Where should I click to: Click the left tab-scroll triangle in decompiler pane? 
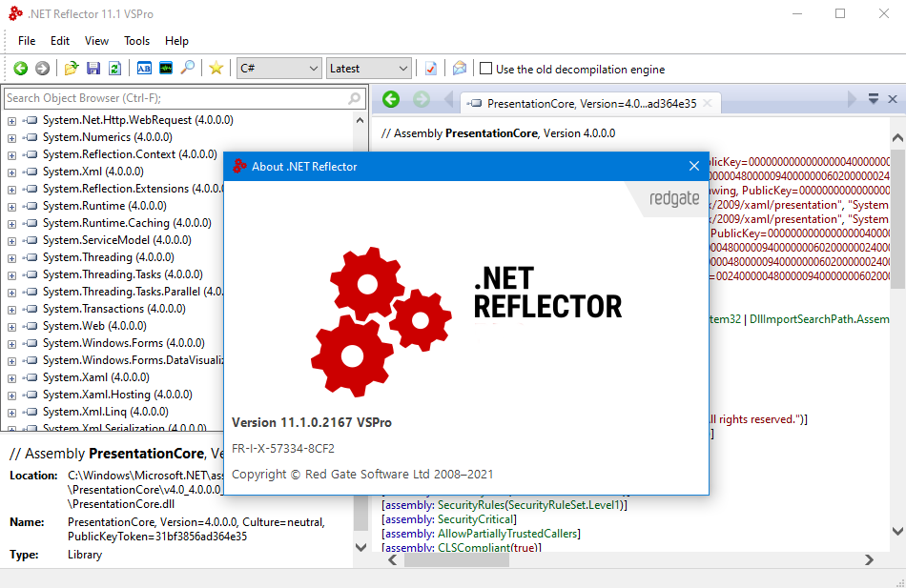point(448,99)
